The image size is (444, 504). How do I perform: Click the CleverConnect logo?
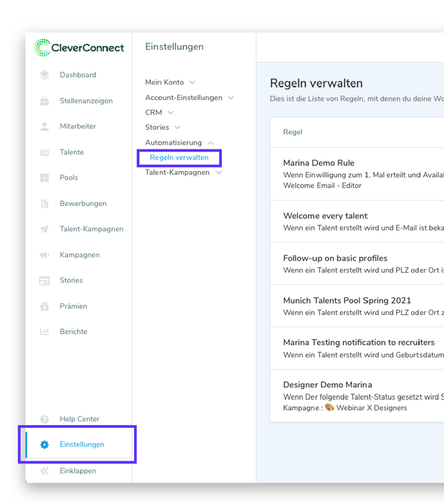click(x=79, y=48)
